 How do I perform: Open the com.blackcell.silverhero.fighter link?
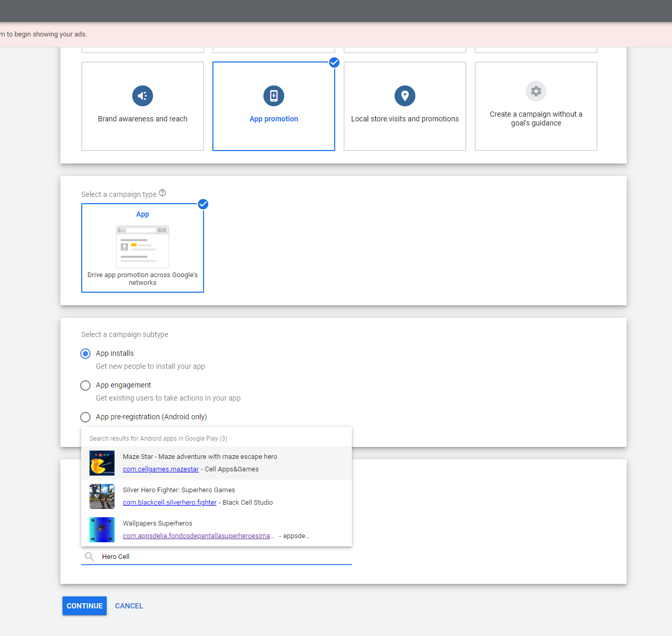(x=170, y=503)
